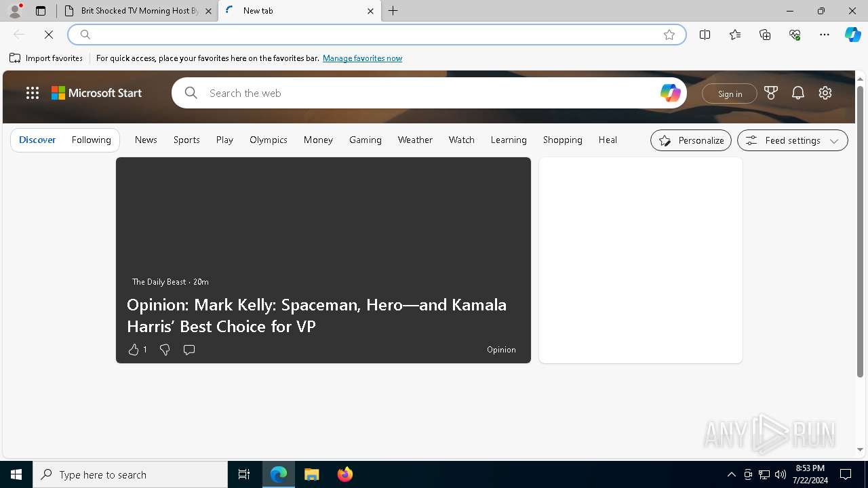
Task: Click the vertical page scrollbar
Action: [x=860, y=230]
